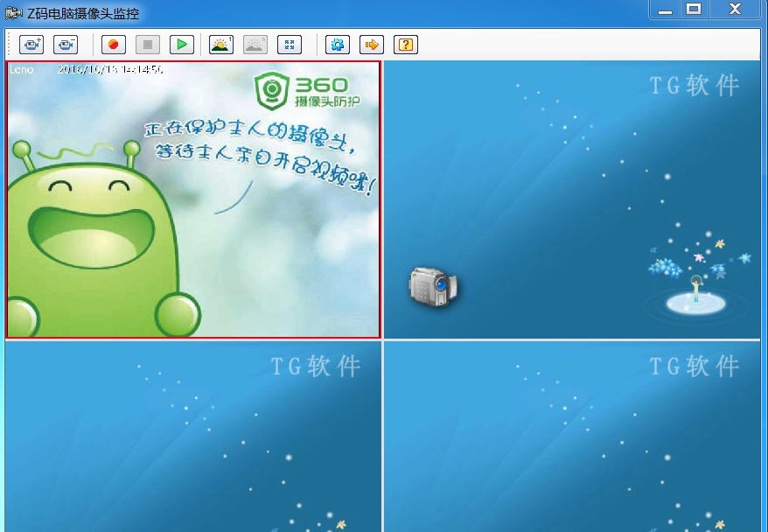The image size is (768, 532).
Task: Select the bottom-left TG软件 video panel
Action: pyautogui.click(x=192, y=436)
